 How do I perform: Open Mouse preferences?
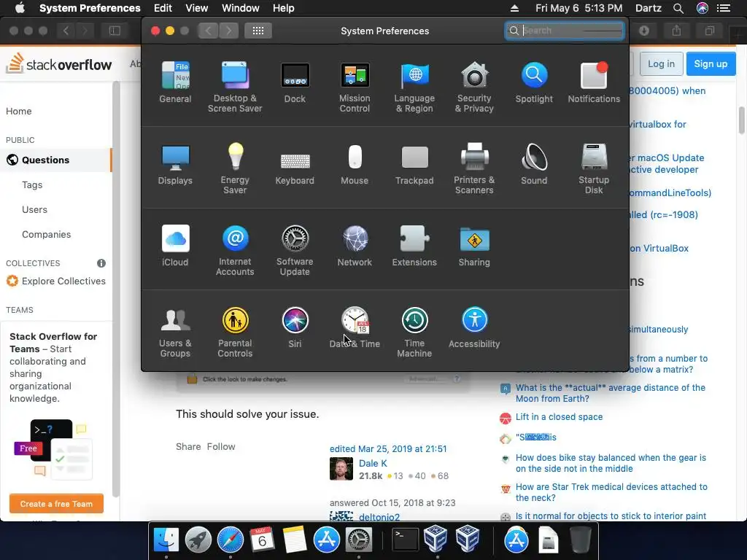[x=355, y=164]
